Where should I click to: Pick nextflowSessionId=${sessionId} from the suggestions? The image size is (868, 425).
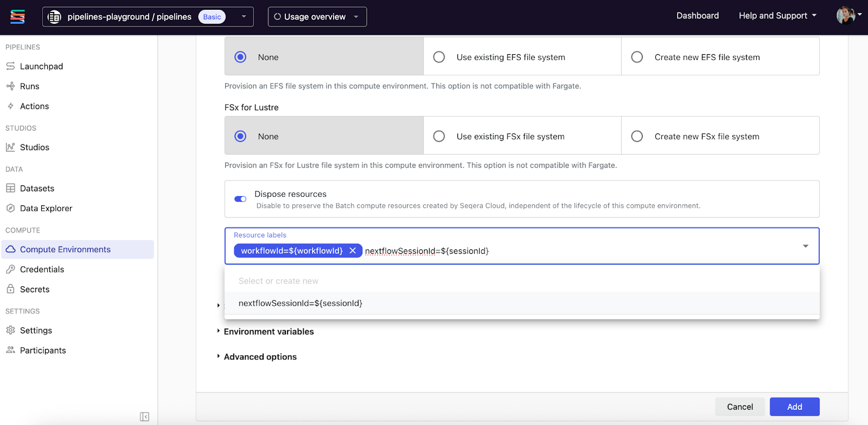point(301,303)
